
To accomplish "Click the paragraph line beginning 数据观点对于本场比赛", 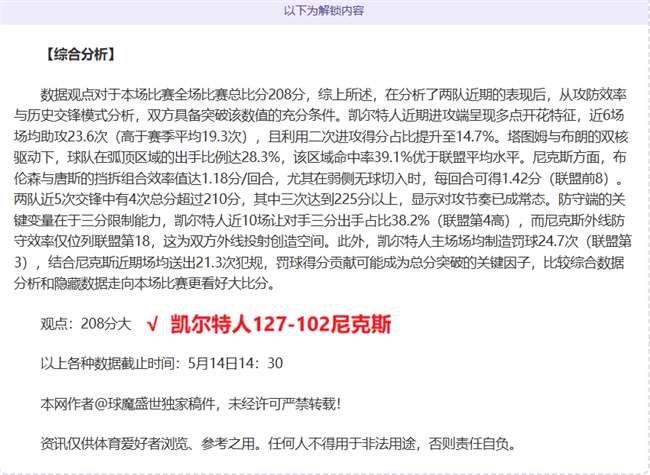I will tap(334, 95).
